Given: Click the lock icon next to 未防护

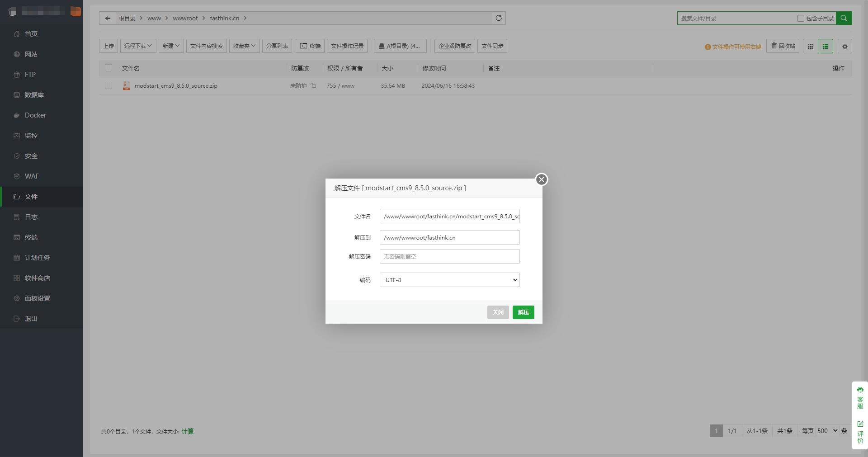Looking at the screenshot, I should pos(313,85).
